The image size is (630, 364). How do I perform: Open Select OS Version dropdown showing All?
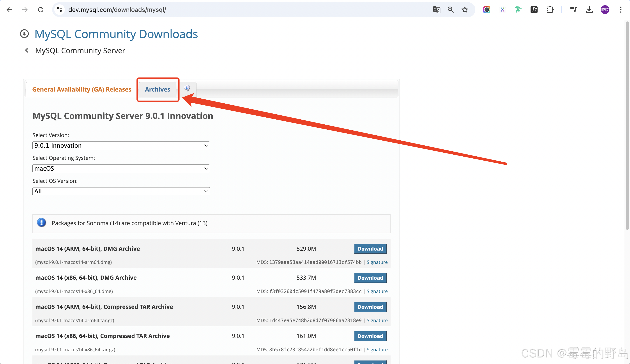tap(121, 191)
